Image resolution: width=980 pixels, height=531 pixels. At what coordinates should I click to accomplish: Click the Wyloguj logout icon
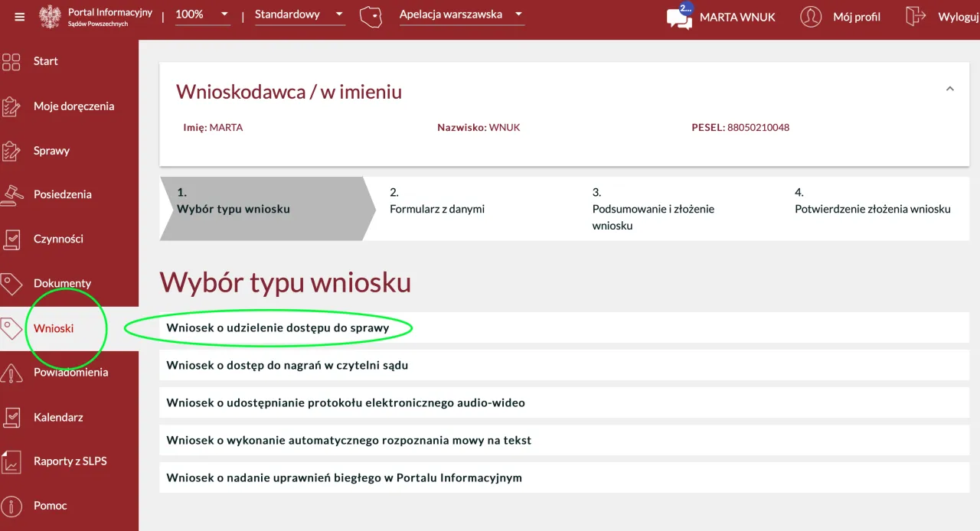click(916, 17)
